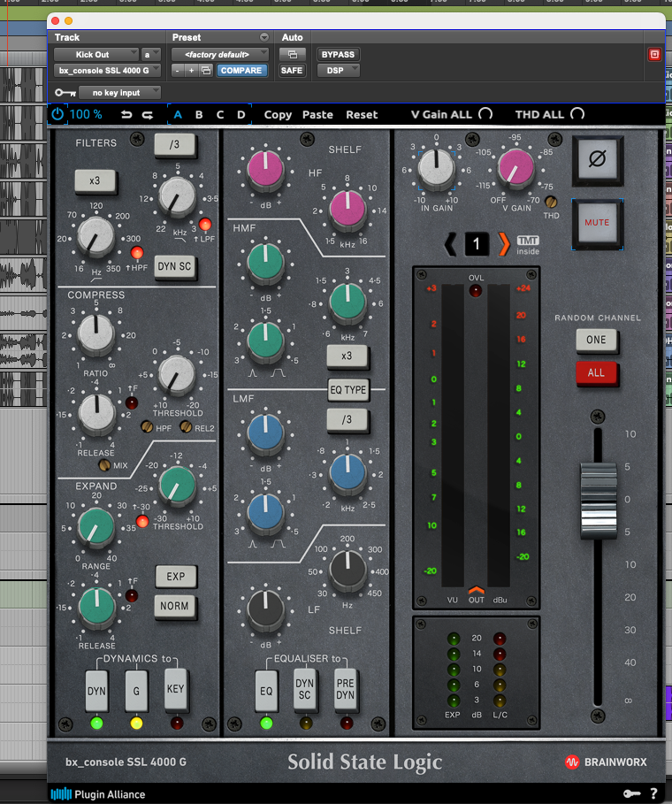This screenshot has height=804, width=672.
Task: Select settings slot A
Action: (178, 114)
